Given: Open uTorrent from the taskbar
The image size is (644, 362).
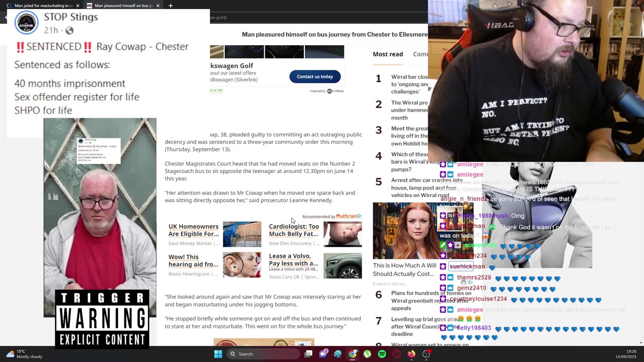Looking at the screenshot, I should [x=367, y=354].
